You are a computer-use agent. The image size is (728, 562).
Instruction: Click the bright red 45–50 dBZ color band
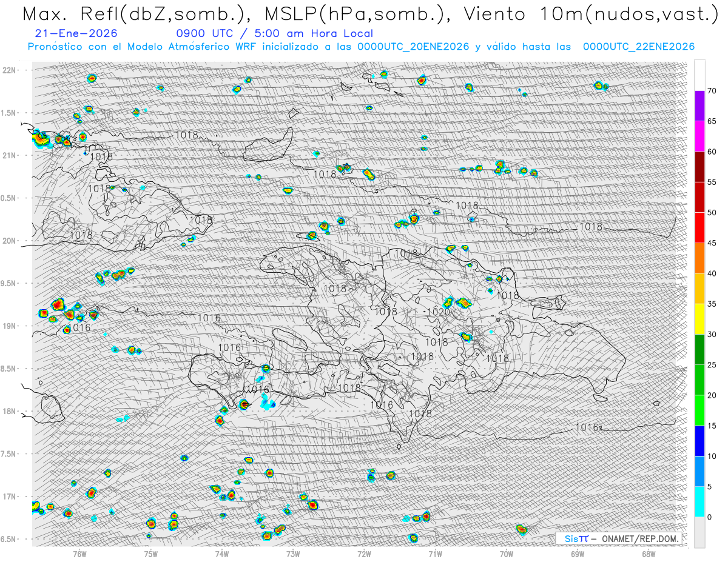[x=699, y=228]
